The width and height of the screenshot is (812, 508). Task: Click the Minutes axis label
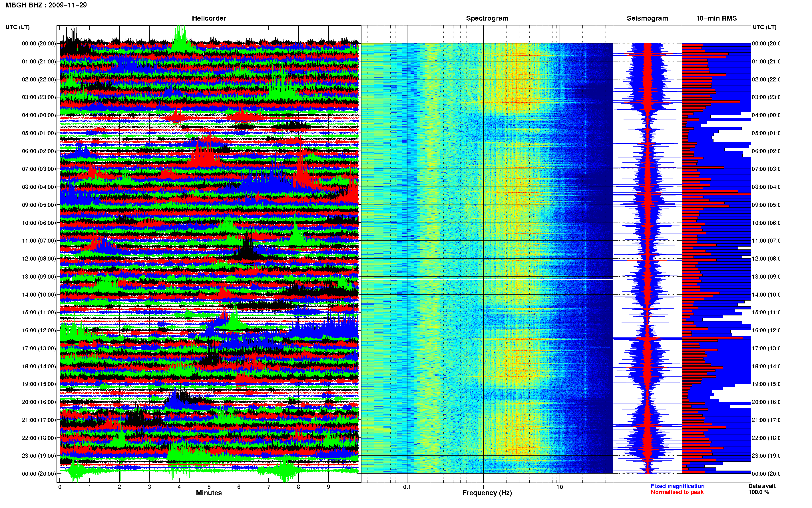pyautogui.click(x=209, y=493)
